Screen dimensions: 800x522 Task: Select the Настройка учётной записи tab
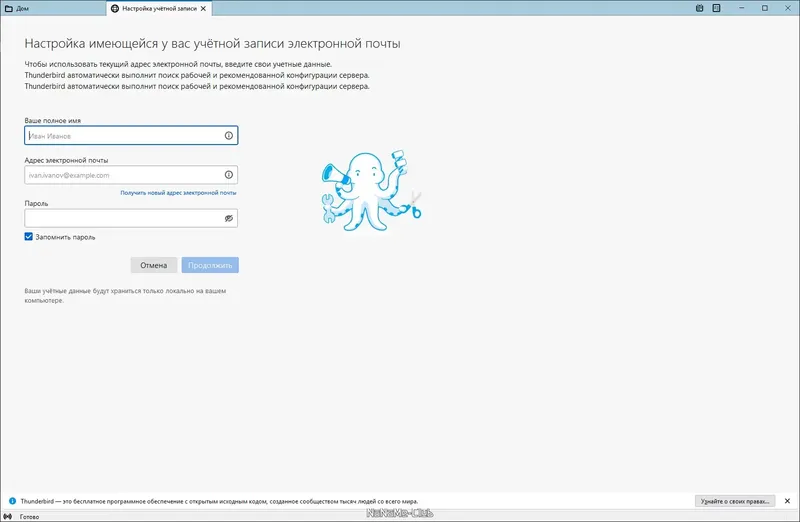click(x=159, y=9)
